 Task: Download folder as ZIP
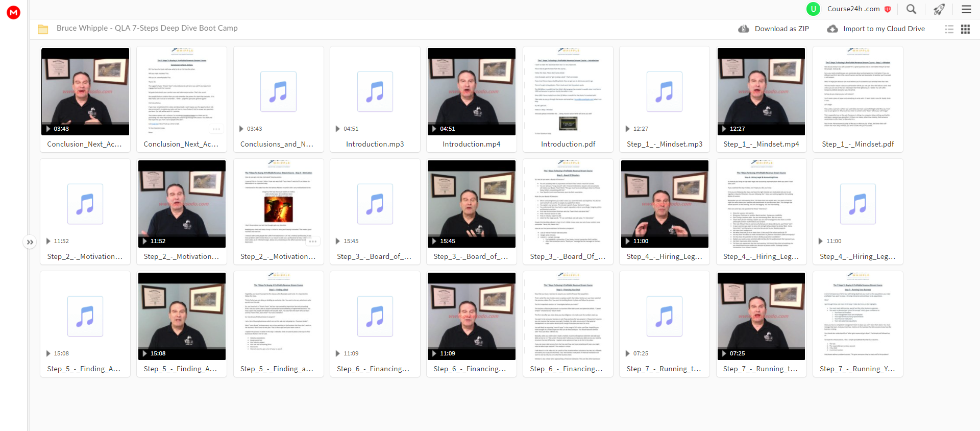pos(773,29)
